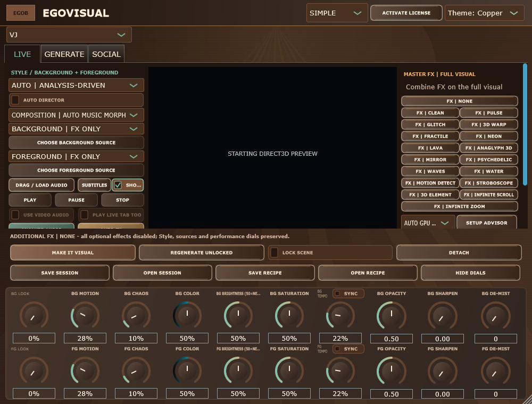532x404 pixels.
Task: Select FX | PSYCHEDELIC effect
Action: 489,159
